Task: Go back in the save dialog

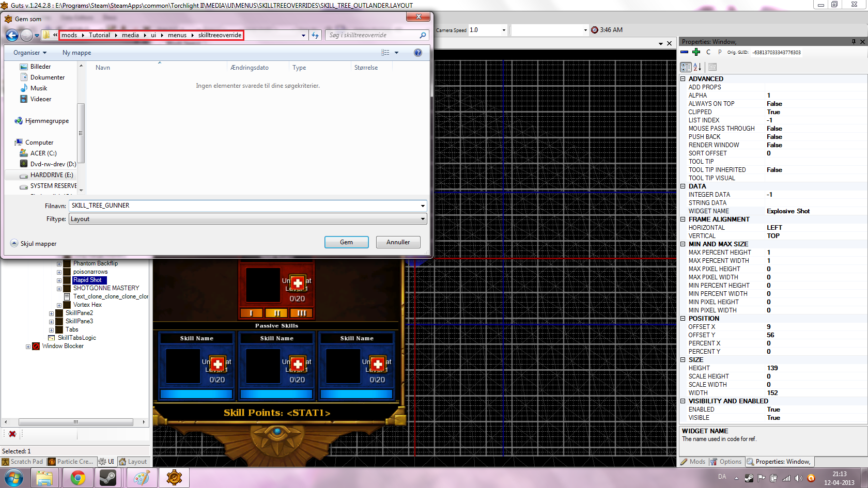Action: tap(12, 35)
